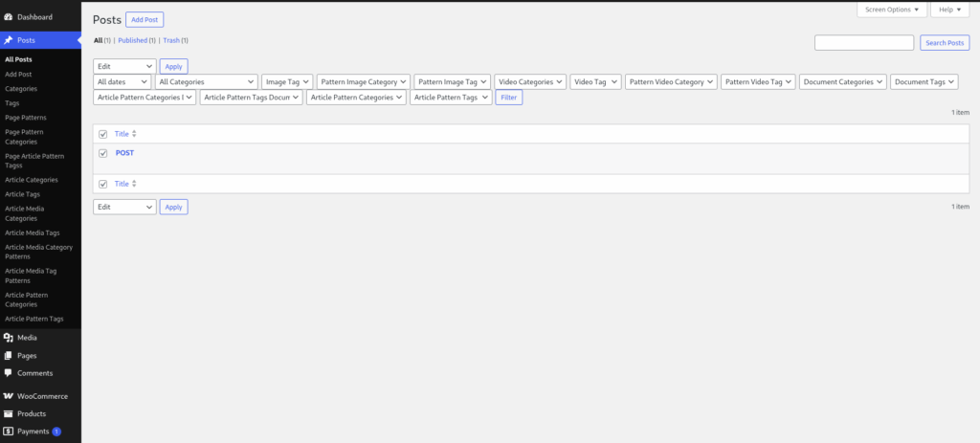Open the POST title link
980x443 pixels.
tap(125, 152)
